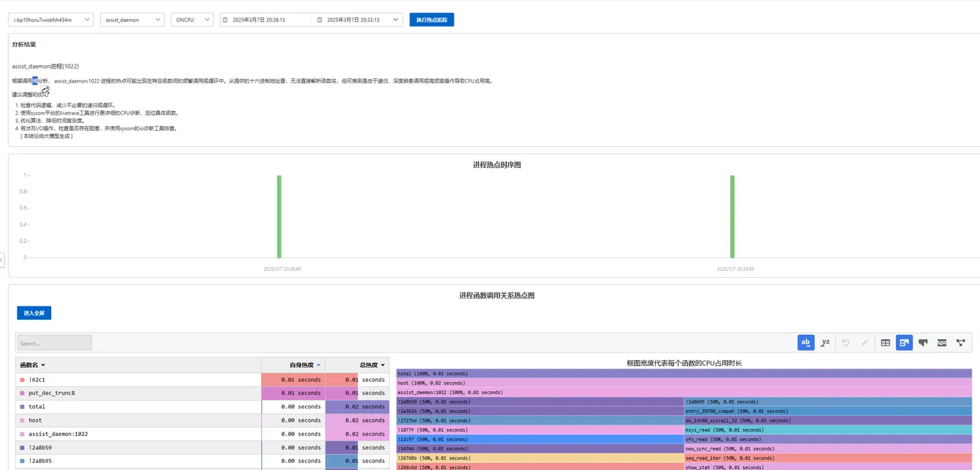Click the 0.01 seconds self cell for !62c1
The image size is (980, 470).
[293, 380]
